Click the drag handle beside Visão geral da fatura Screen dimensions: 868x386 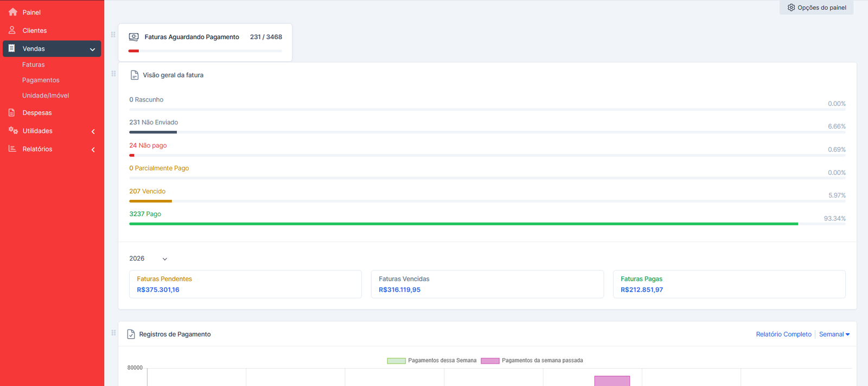pos(113,74)
